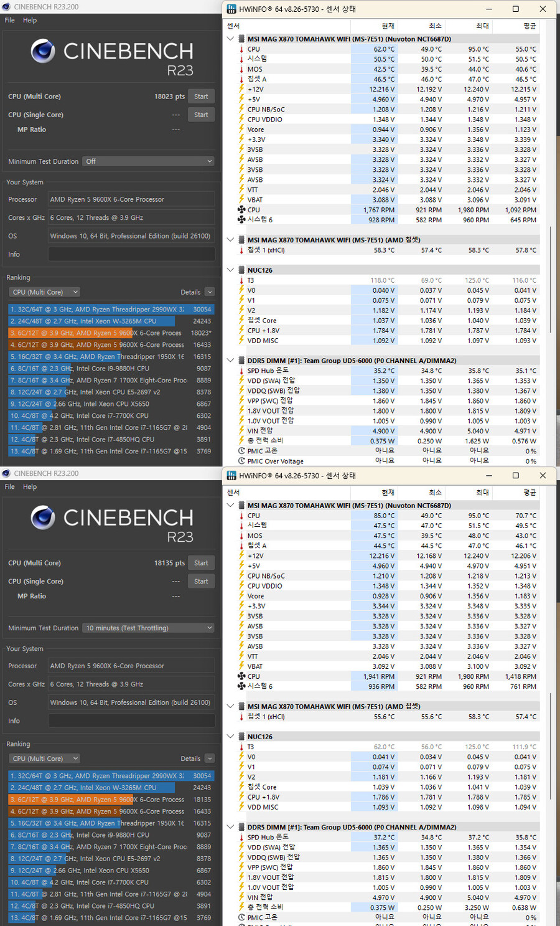Start CPU (Single Core) test below 18023 pts
560x926 pixels.
point(201,115)
